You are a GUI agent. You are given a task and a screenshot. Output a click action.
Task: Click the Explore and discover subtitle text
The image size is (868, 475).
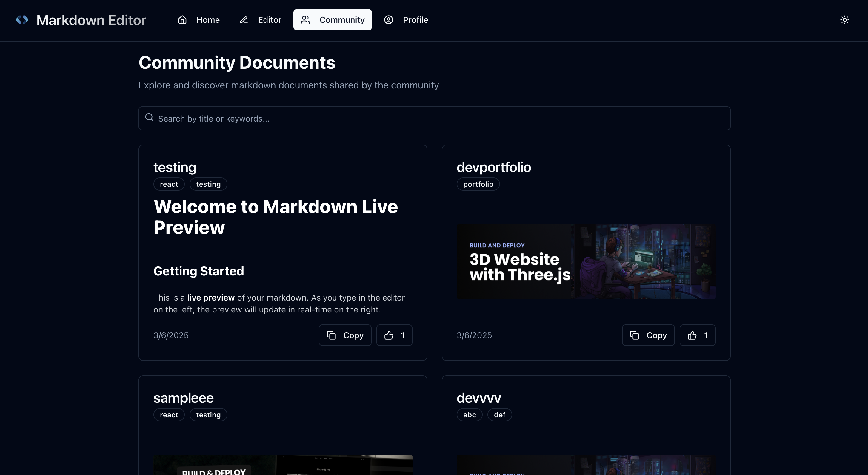tap(288, 85)
